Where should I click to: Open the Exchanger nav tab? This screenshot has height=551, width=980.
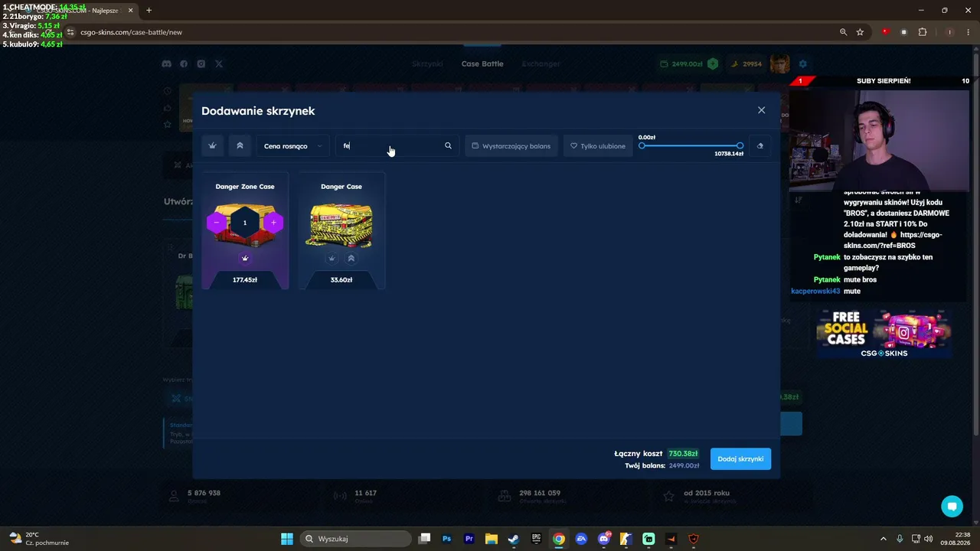point(541,64)
